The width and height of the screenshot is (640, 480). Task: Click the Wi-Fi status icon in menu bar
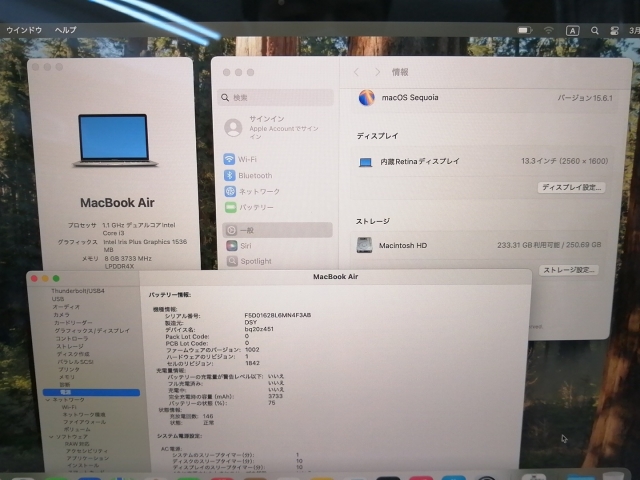549,30
